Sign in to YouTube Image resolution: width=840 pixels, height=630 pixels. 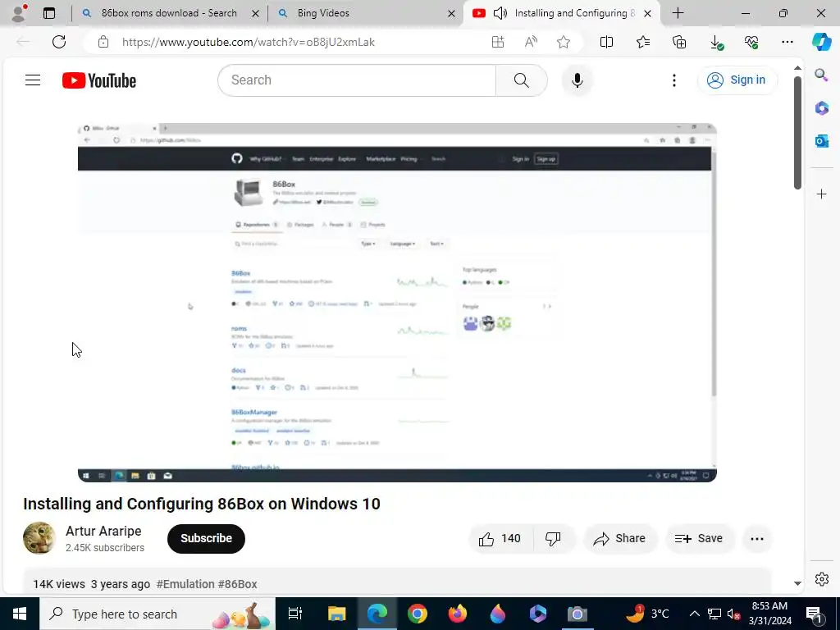pyautogui.click(x=737, y=80)
